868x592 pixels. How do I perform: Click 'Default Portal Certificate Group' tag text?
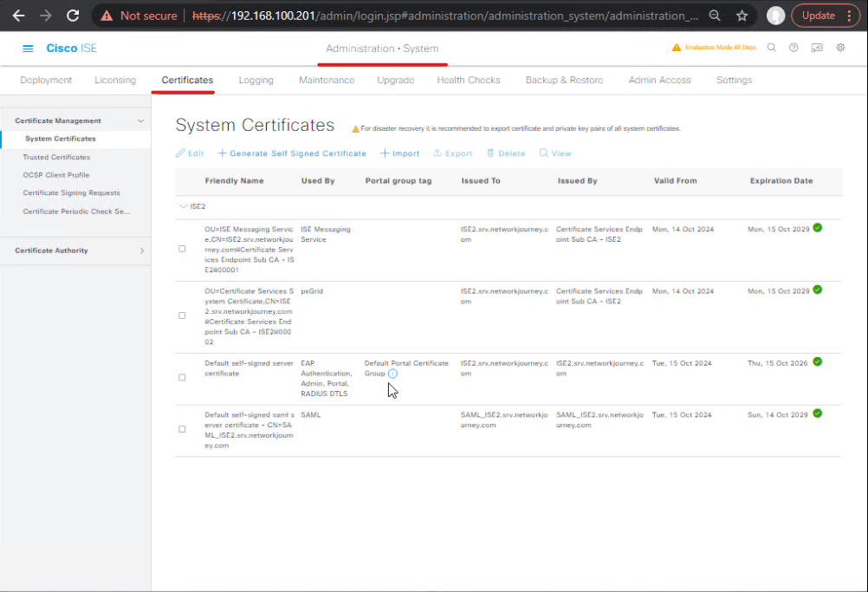[406, 368]
